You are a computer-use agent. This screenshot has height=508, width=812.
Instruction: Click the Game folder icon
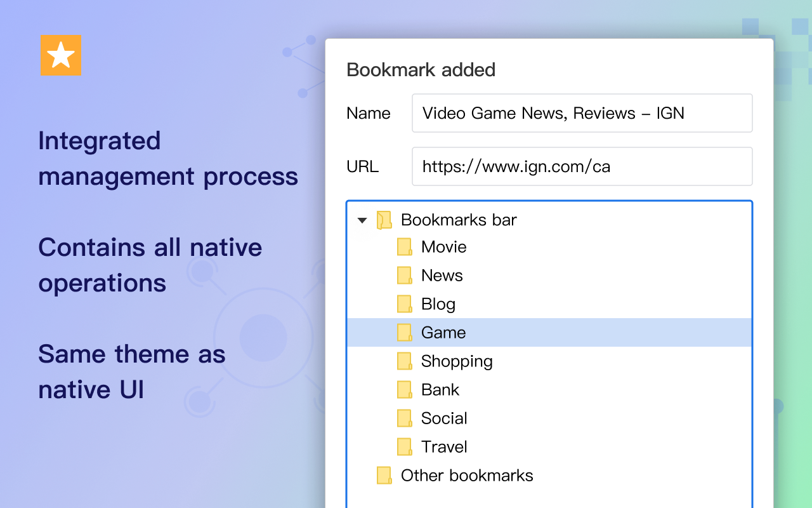click(405, 333)
